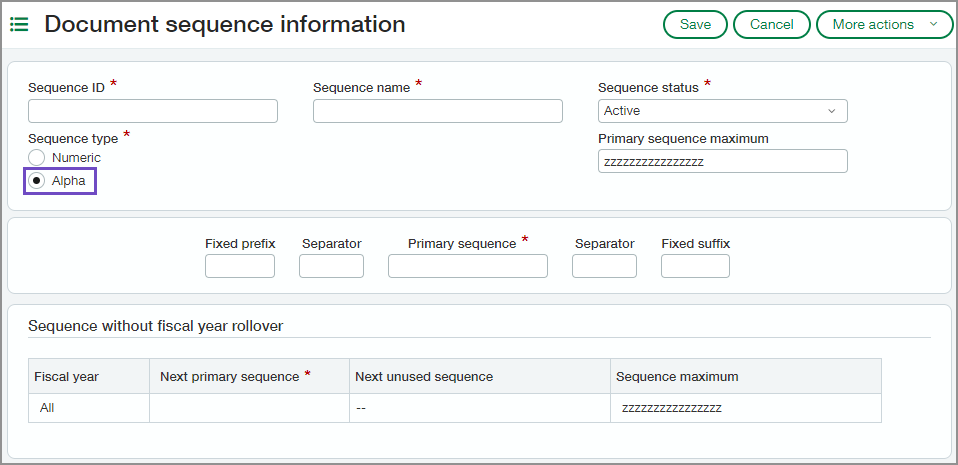Click the Next primary sequence cell
This screenshot has height=465, width=958.
[249, 408]
